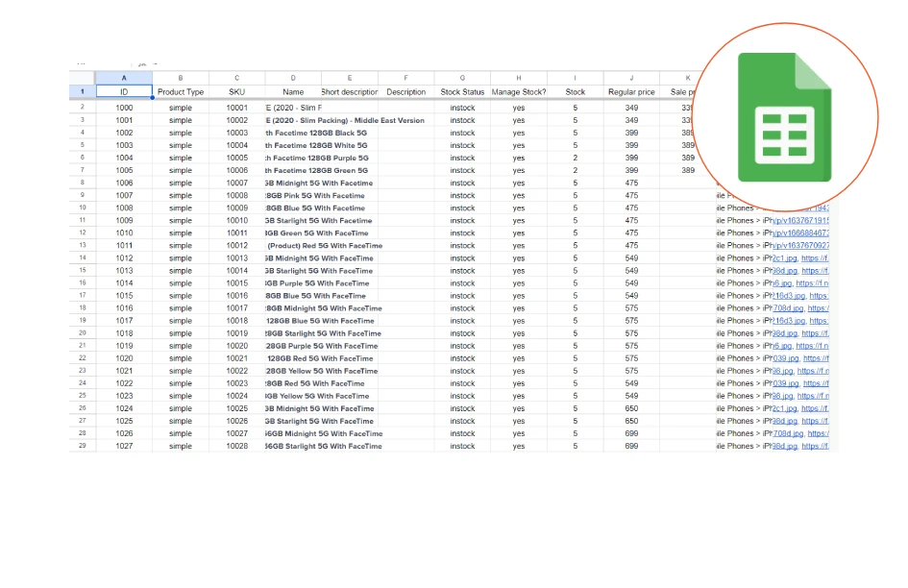The width and height of the screenshot is (908, 588).
Task: Click the "Product Type" header cell
Action: point(181,91)
